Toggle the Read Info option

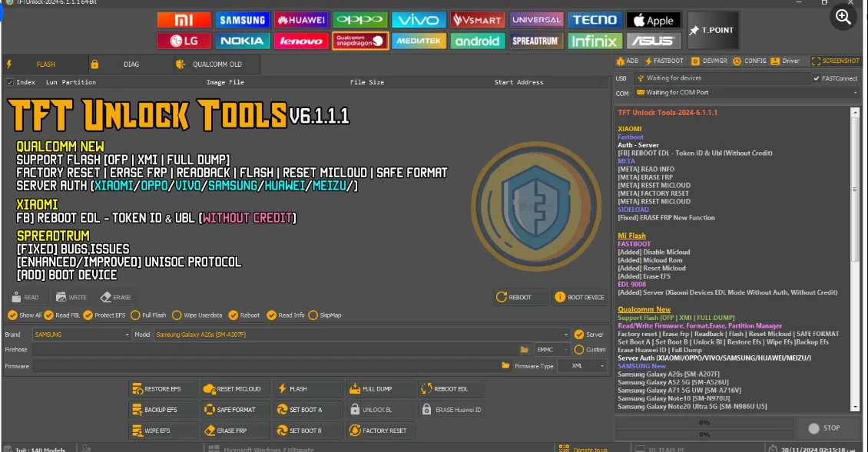coord(286,315)
